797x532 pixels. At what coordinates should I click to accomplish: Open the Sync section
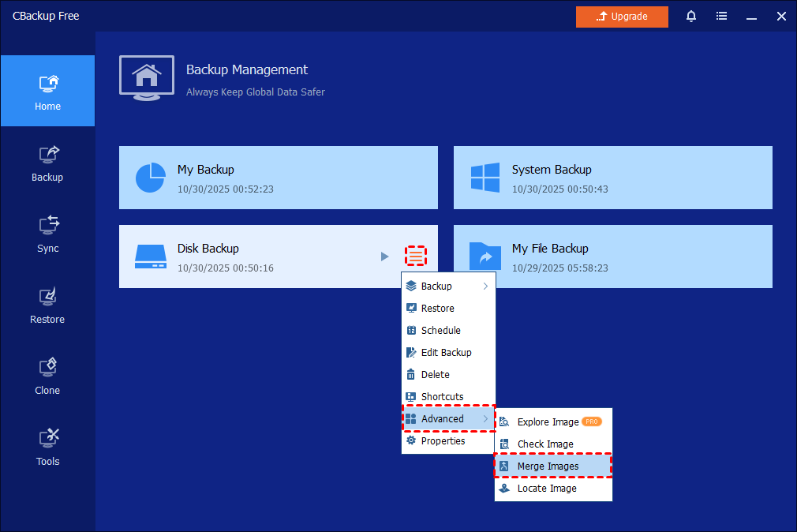(x=47, y=234)
